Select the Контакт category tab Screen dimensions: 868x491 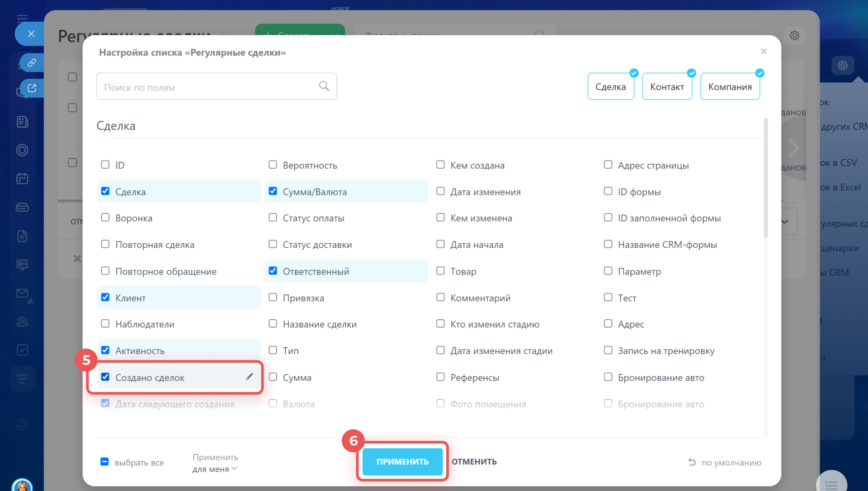[667, 86]
